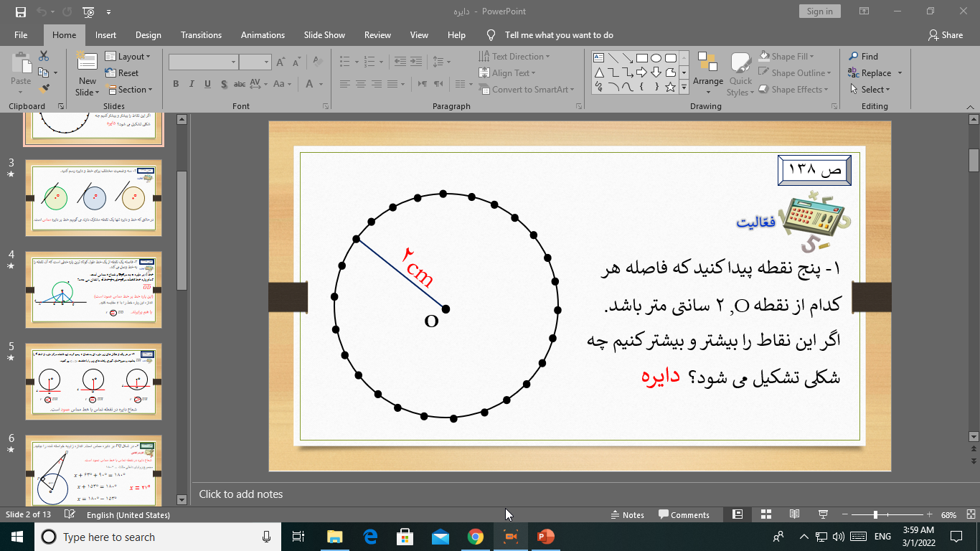Click the Share button

pos(946,35)
